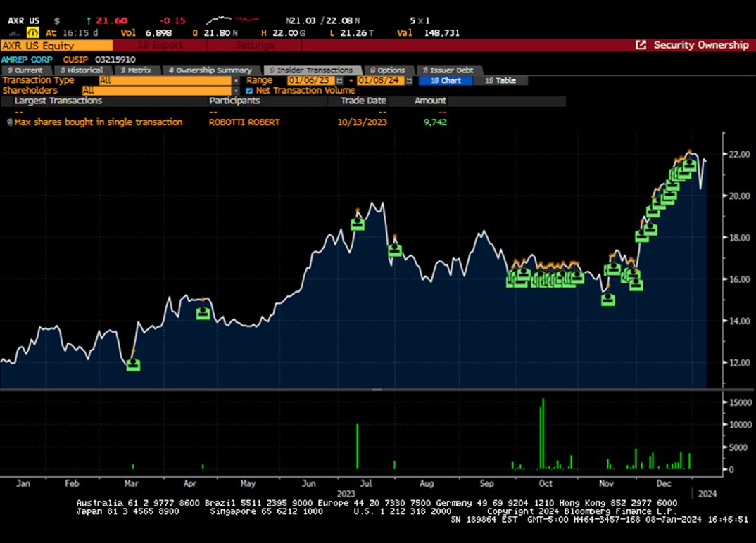Click the tallest October volume bar
756x543 pixels.
[543, 434]
